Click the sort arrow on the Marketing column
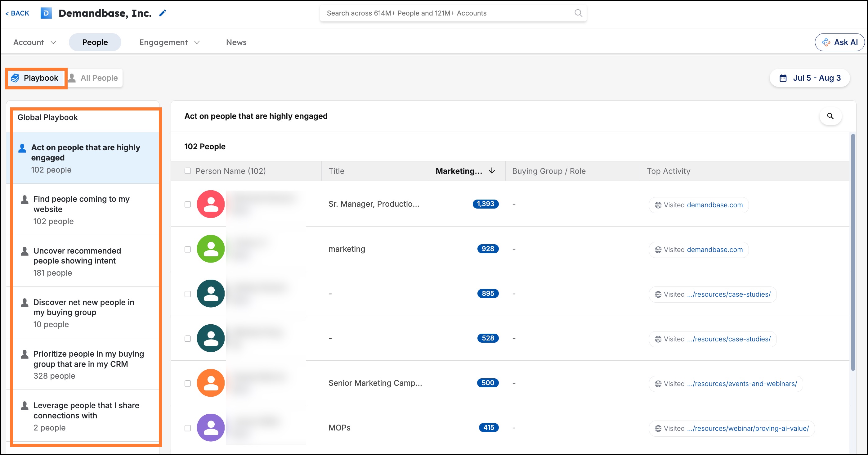The image size is (868, 455). point(492,171)
